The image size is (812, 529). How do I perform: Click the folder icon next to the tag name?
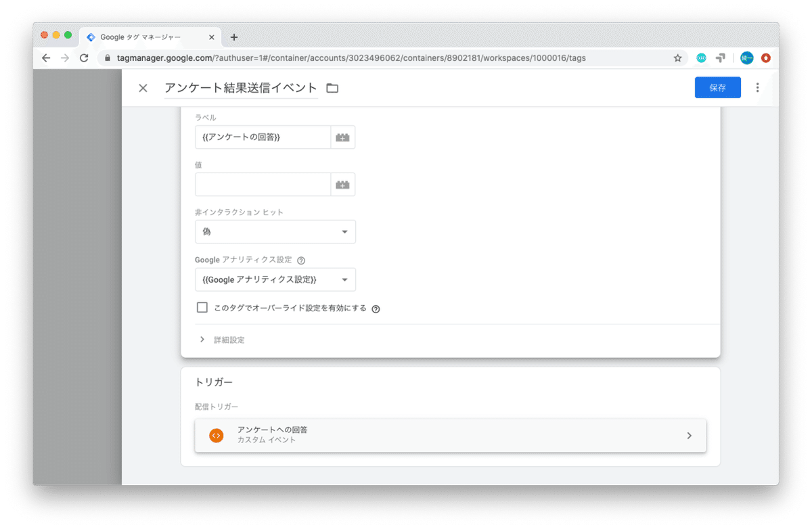(x=332, y=88)
